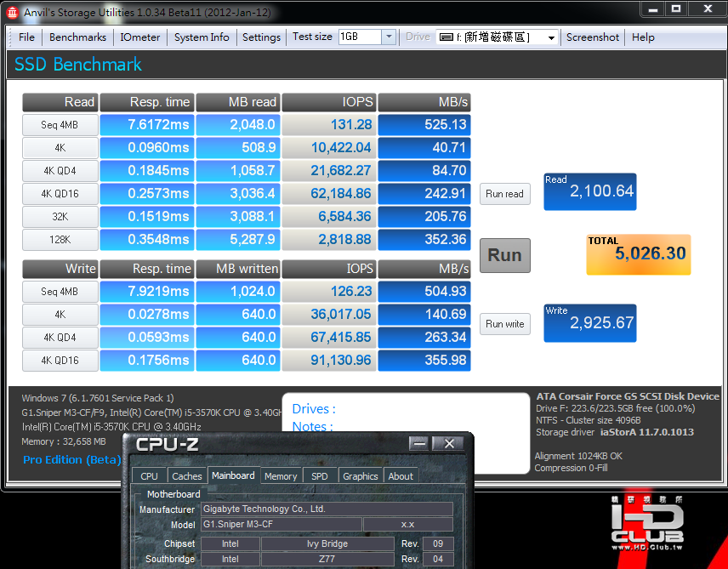Image resolution: width=728 pixels, height=569 pixels.
Task: Select the Mainboard tab in CPU-Z
Action: point(233,475)
